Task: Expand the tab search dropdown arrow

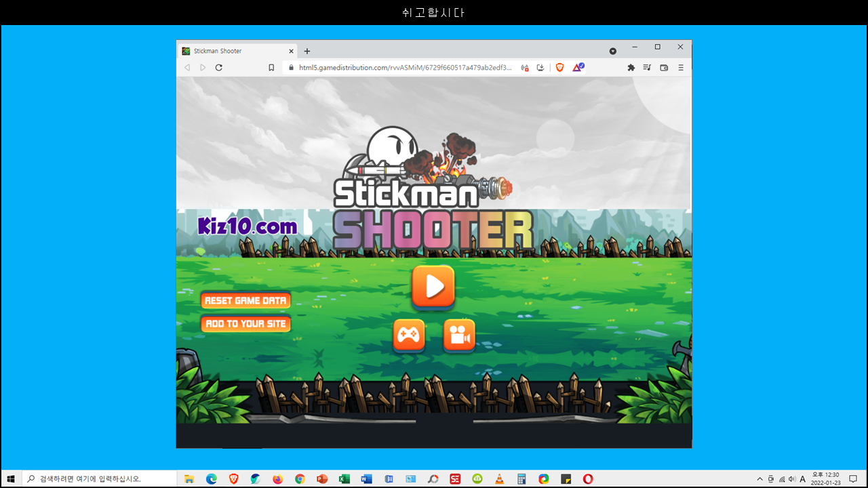Action: coord(613,52)
